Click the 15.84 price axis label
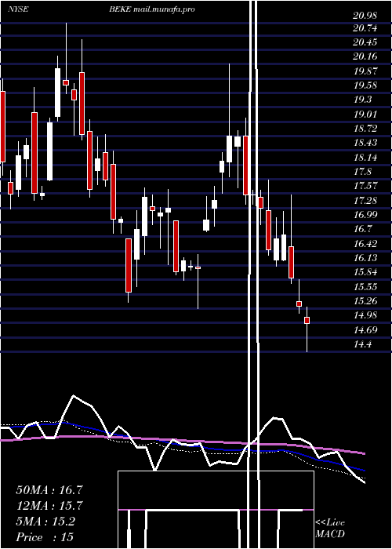 click(x=365, y=272)
